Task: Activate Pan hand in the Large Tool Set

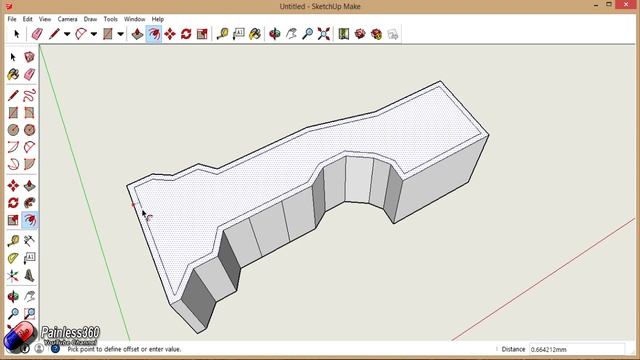Action: [x=29, y=296]
